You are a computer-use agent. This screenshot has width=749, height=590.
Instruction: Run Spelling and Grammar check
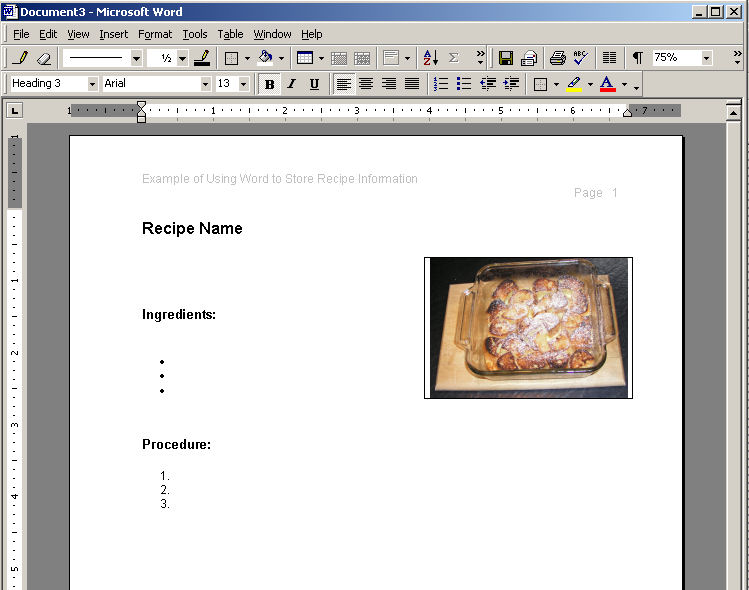(581, 58)
